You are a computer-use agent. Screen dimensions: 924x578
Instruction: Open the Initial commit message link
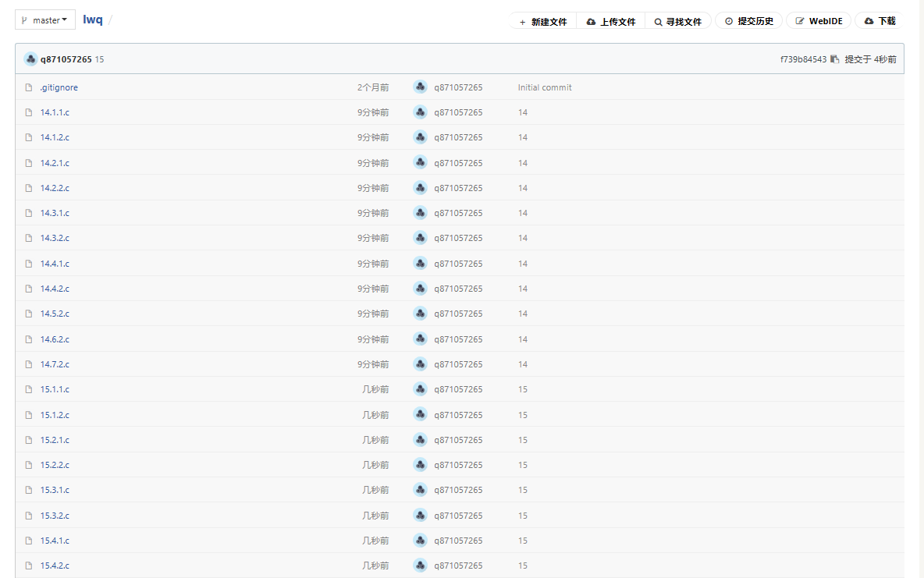(545, 87)
